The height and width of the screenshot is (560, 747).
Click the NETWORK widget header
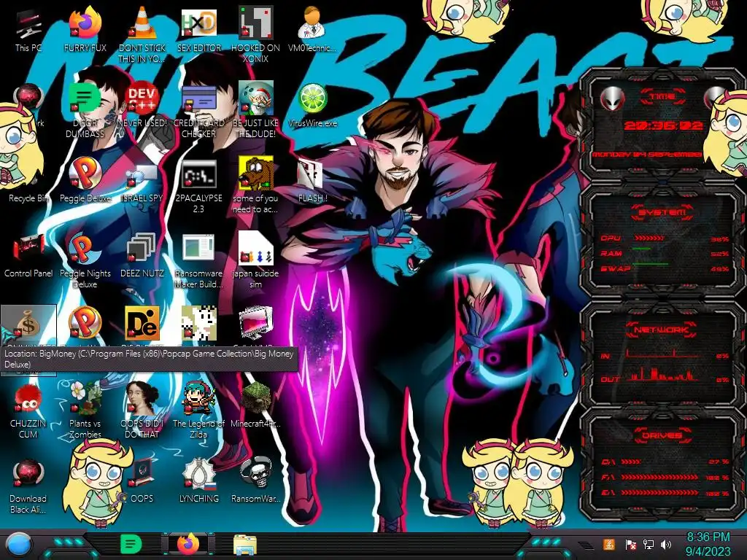(x=662, y=329)
